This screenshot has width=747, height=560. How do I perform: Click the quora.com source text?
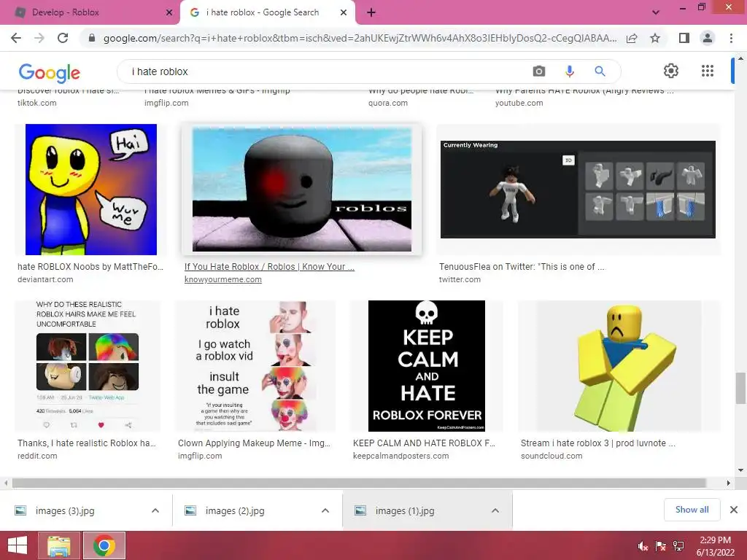pyautogui.click(x=388, y=103)
